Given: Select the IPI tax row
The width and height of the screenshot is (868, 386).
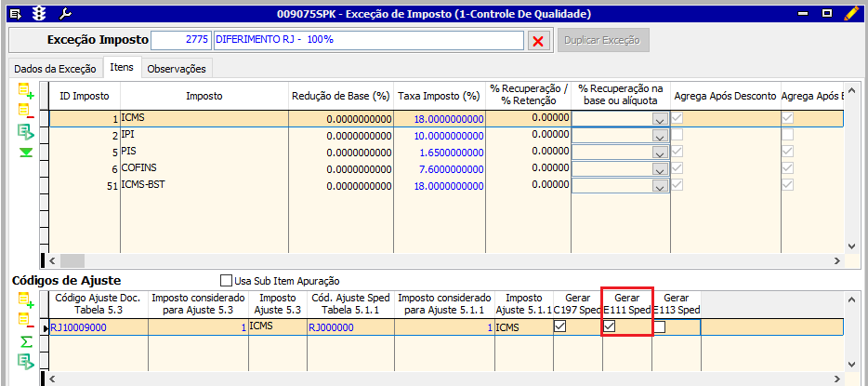Looking at the screenshot, I should (x=446, y=136).
